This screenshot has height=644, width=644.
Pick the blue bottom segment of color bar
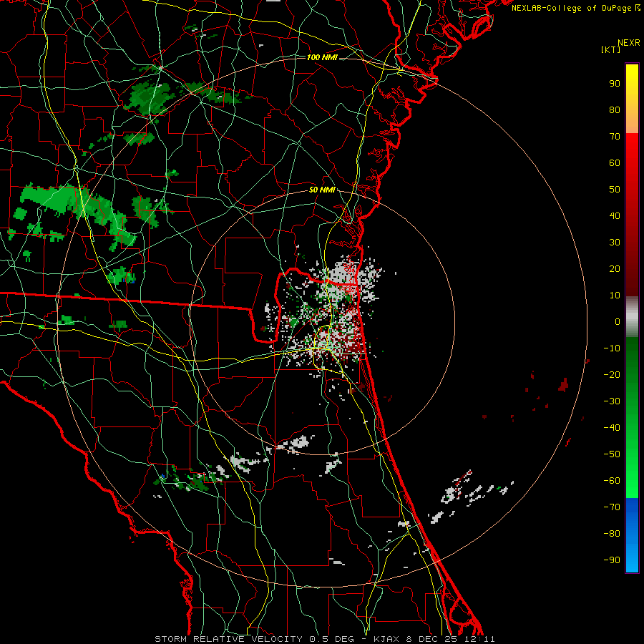632,535
